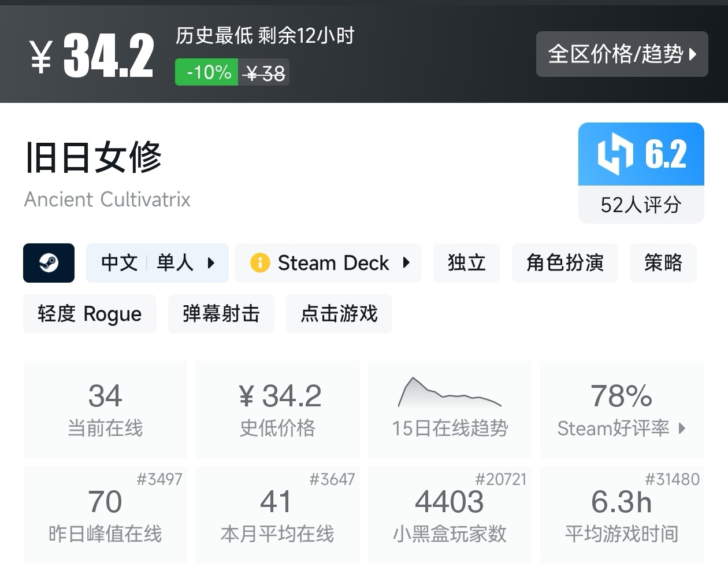728x574 pixels.
Task: Open the Steam platform icon
Action: pyautogui.click(x=49, y=263)
